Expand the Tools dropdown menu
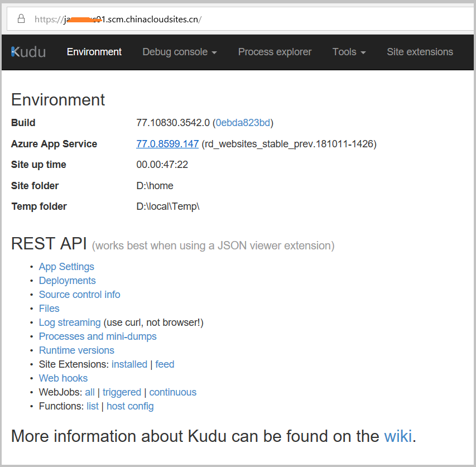 349,52
